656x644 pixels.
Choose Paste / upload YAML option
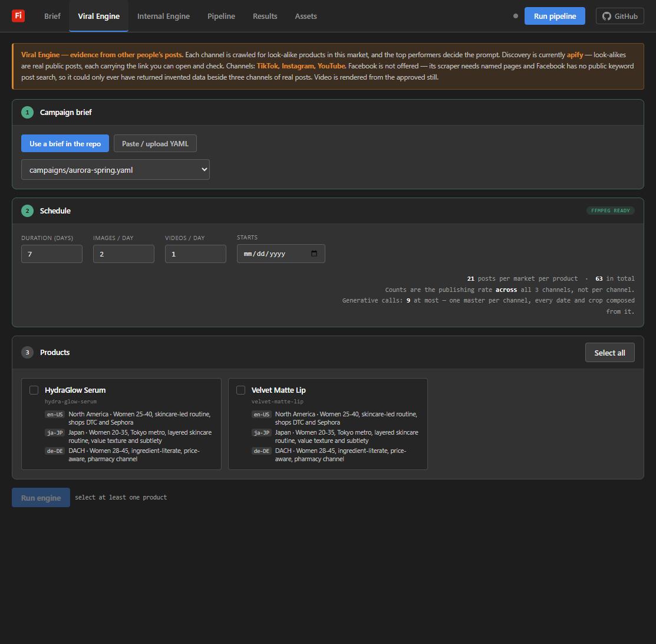tap(155, 144)
